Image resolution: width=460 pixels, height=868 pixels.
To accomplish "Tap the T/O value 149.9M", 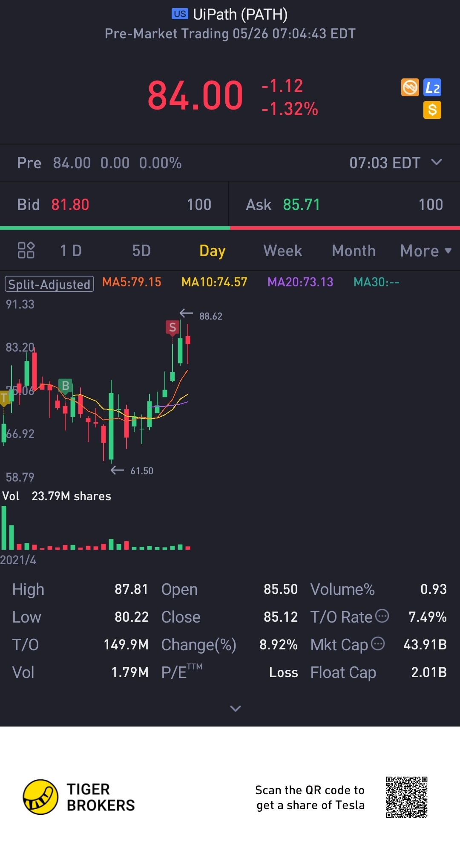I will tap(126, 645).
